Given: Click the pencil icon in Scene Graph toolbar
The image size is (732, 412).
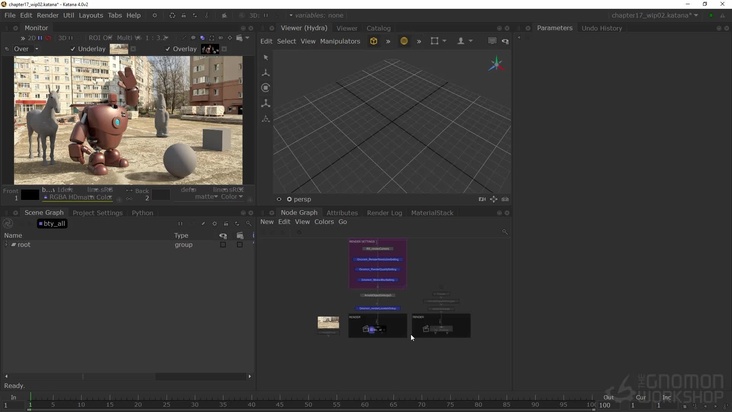Looking at the screenshot, I should (x=203, y=223).
